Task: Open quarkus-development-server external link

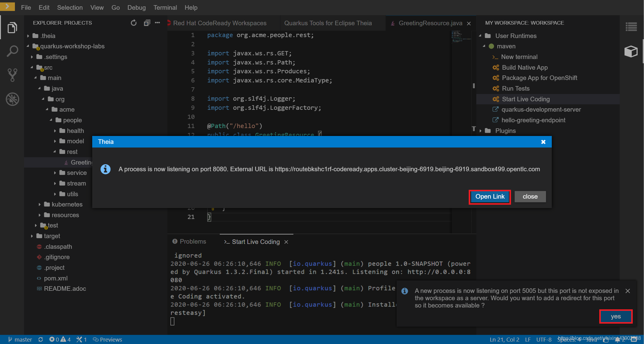Action: 541,109
